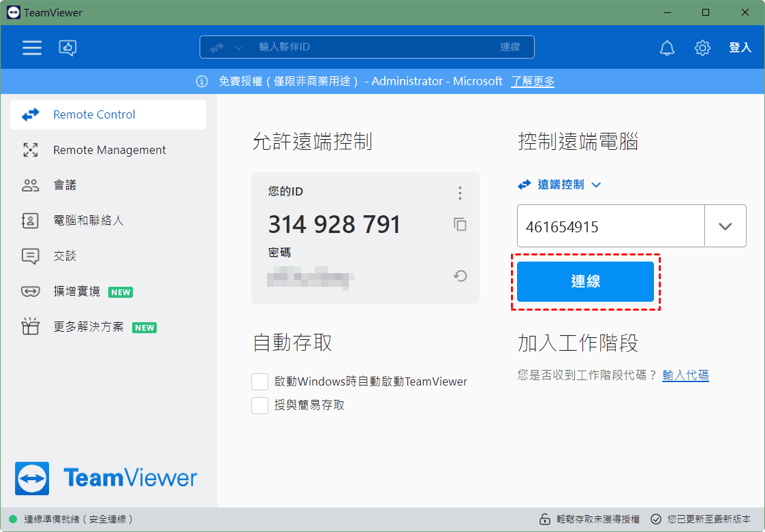The image size is (765, 532).
Task: Open the hamburger menu icon
Action: click(32, 47)
